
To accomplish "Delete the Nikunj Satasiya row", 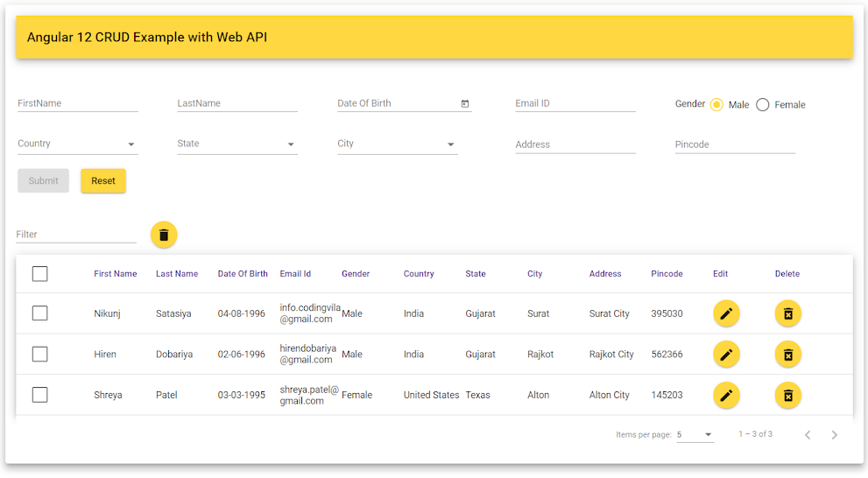I will pyautogui.click(x=787, y=313).
